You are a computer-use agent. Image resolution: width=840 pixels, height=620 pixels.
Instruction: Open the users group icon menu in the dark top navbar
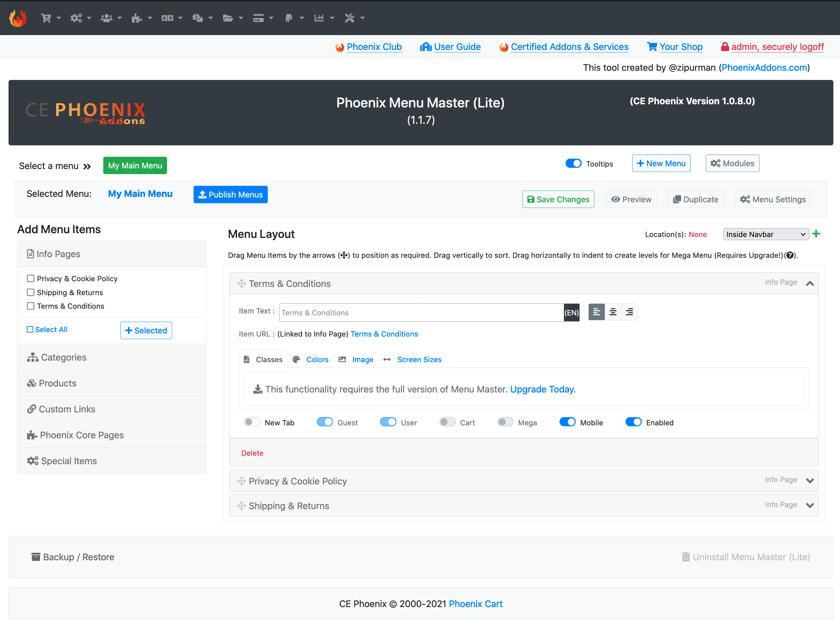point(111,18)
